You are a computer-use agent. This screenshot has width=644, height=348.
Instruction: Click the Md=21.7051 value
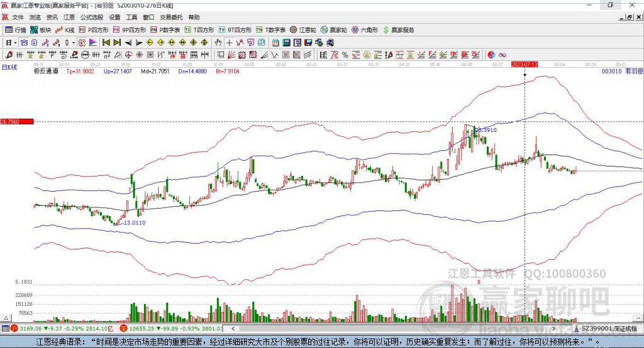coord(155,72)
